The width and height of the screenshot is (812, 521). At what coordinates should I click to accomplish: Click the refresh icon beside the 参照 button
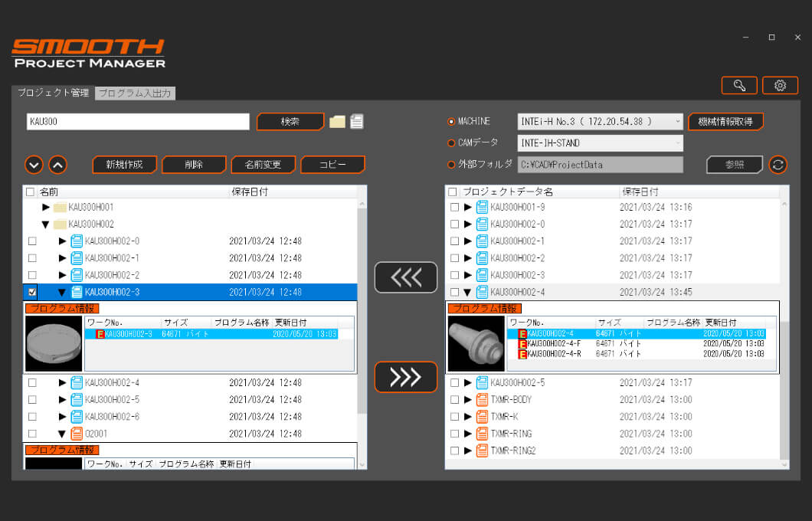(778, 164)
